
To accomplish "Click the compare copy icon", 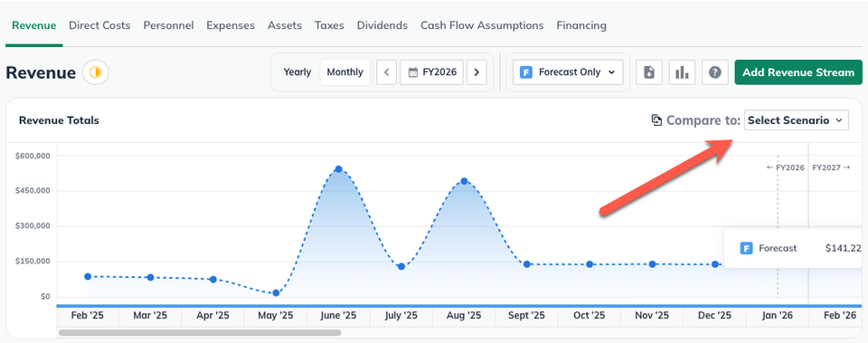I will [656, 120].
